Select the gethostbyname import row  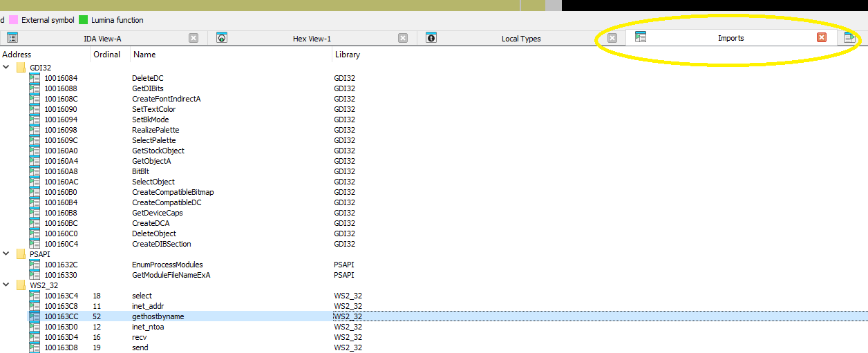(x=158, y=316)
